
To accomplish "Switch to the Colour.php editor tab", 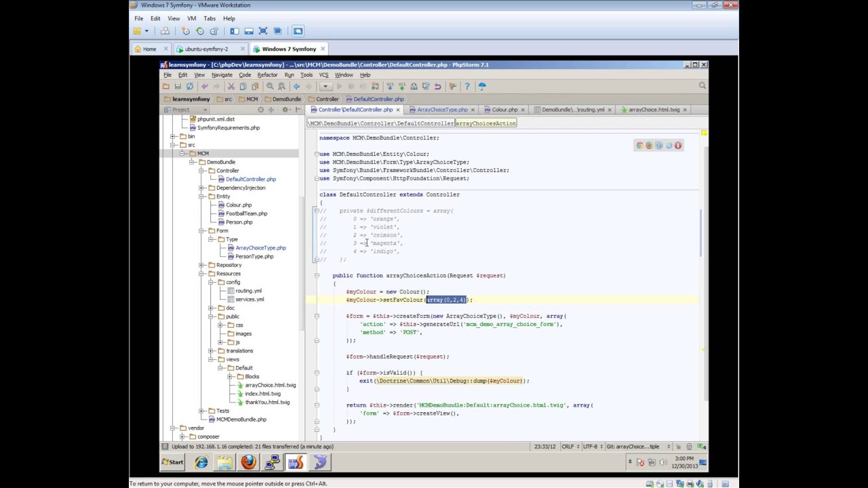I will coord(505,110).
